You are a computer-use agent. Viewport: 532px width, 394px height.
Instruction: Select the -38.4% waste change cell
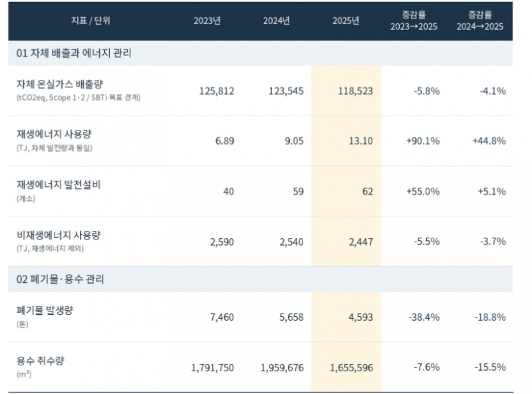(x=424, y=317)
